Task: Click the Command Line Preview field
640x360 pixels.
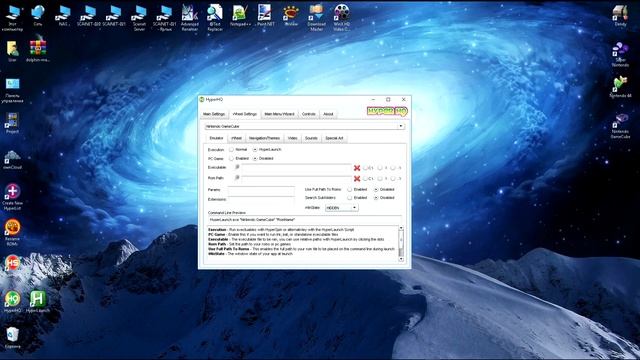Action: coord(304,220)
